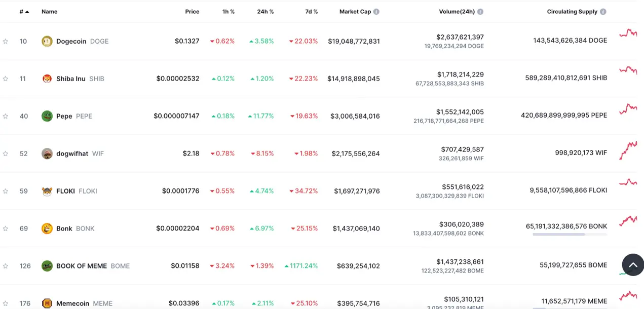The width and height of the screenshot is (644, 309).
Task: Sort by rank using the # header
Action: coord(24,12)
